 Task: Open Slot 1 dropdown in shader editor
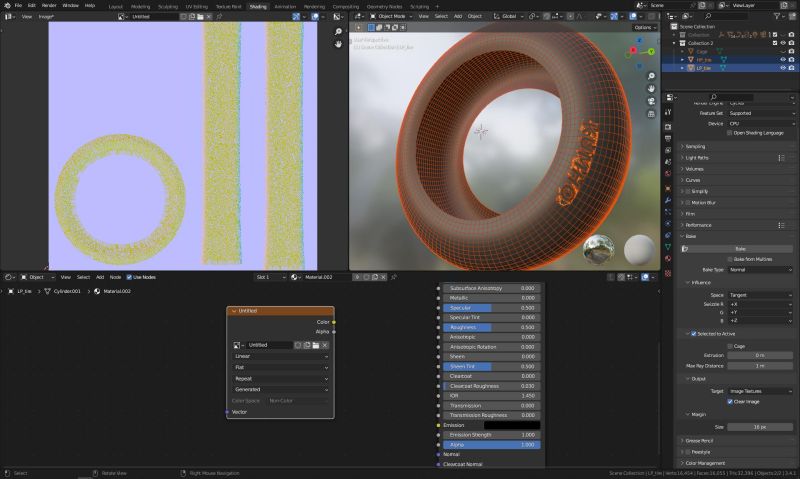pyautogui.click(x=270, y=278)
